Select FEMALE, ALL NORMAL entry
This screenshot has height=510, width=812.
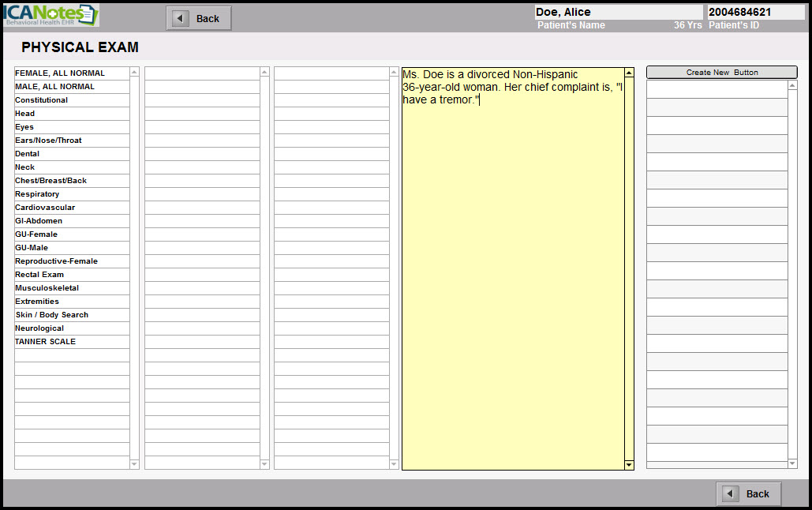click(60, 73)
